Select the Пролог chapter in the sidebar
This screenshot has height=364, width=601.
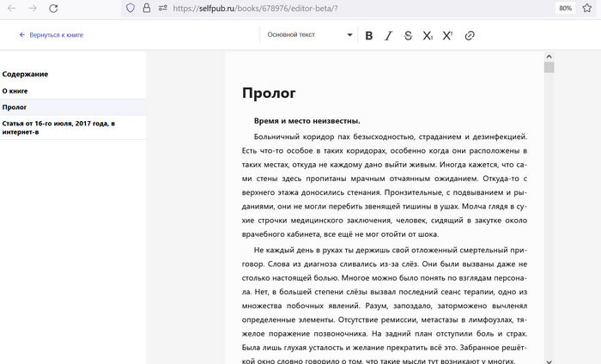(15, 107)
